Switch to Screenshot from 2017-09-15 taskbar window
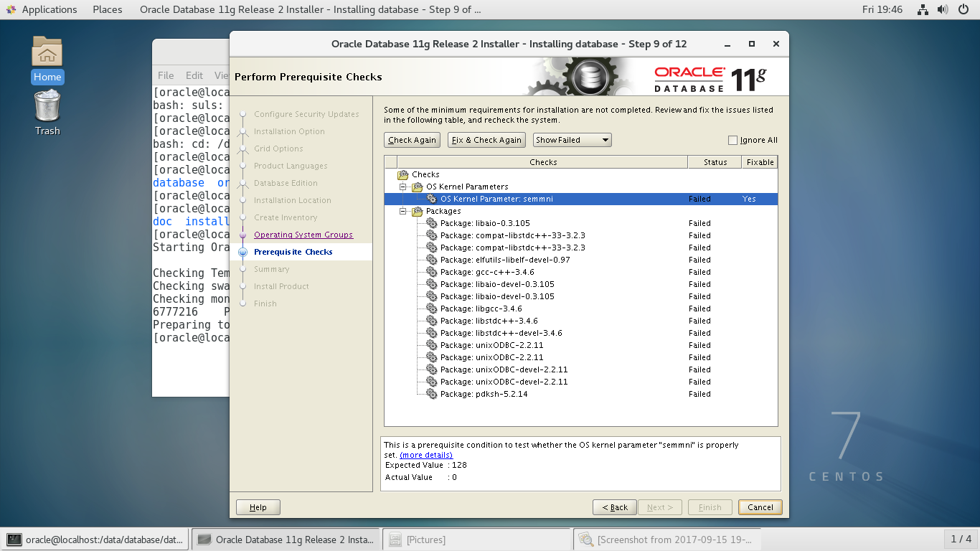Screen dimensions: 980x551 pos(667,540)
